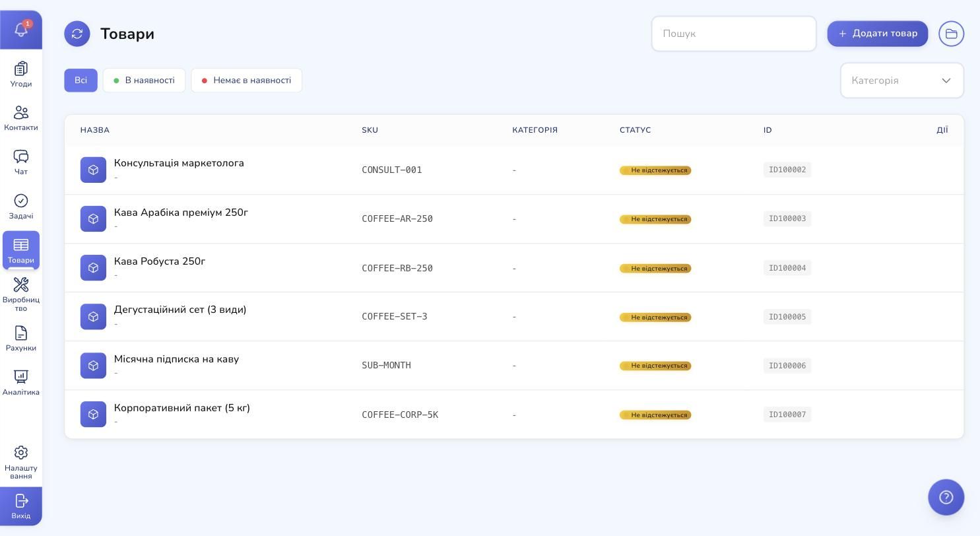
Task: Click SKU SUB-MONTH
Action: click(386, 366)
